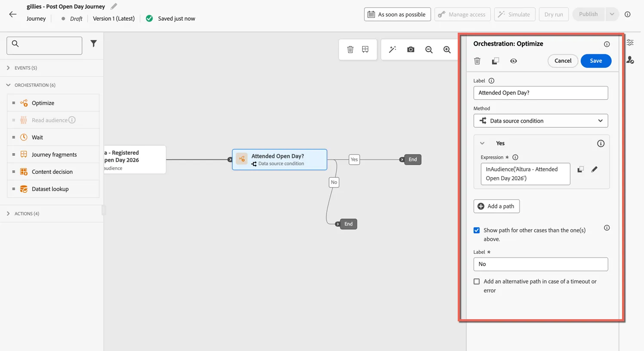
Task: Take a canvas snapshot with the camera icon
Action: coord(411,49)
